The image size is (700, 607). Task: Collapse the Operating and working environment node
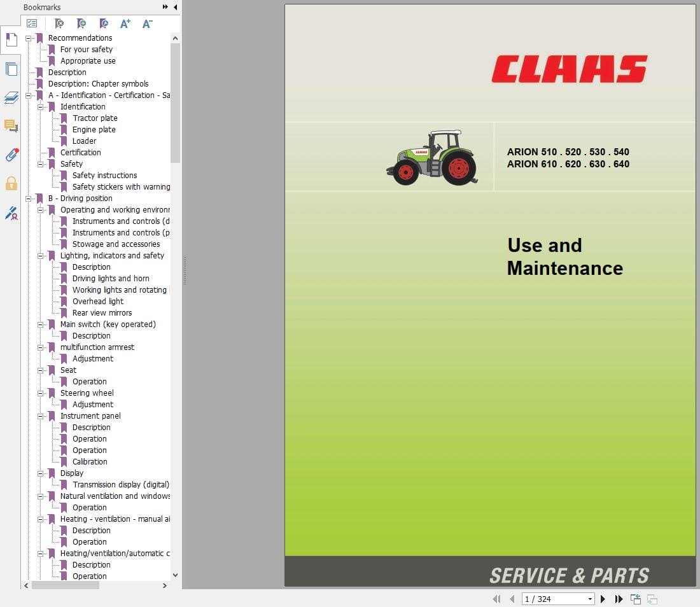(x=41, y=210)
